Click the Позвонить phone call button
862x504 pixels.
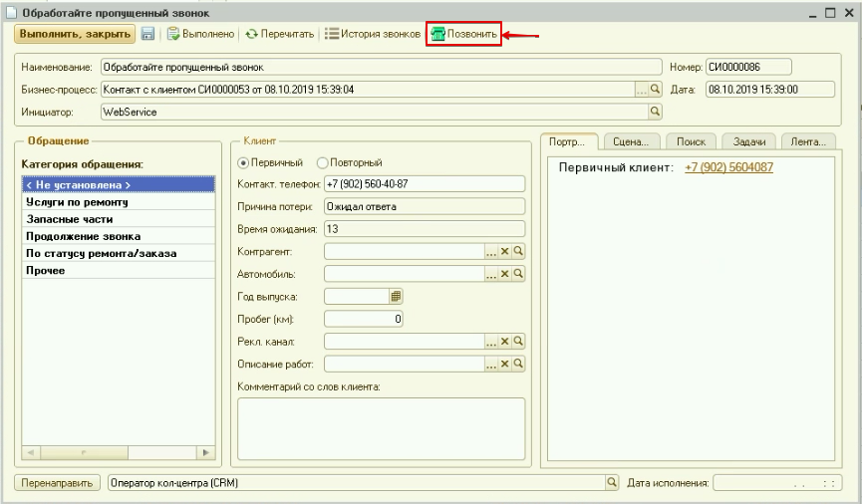click(x=463, y=34)
